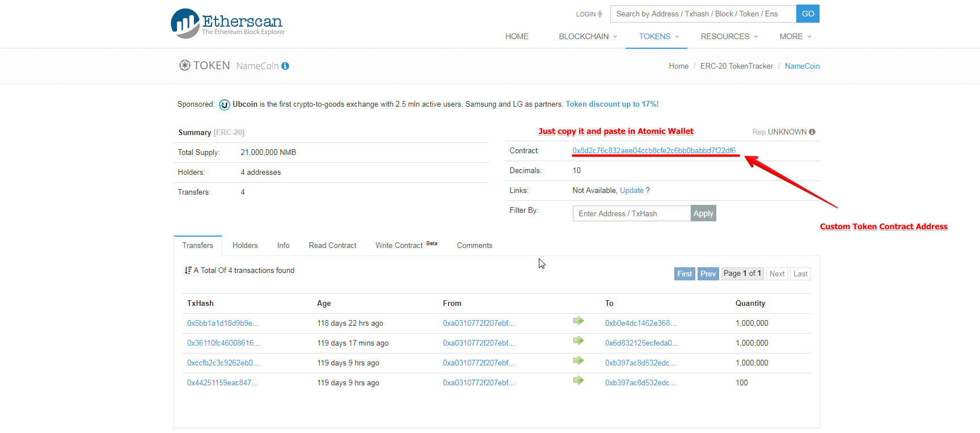Expand the MORE menu
The height and width of the screenshot is (433, 980).
pos(795,36)
